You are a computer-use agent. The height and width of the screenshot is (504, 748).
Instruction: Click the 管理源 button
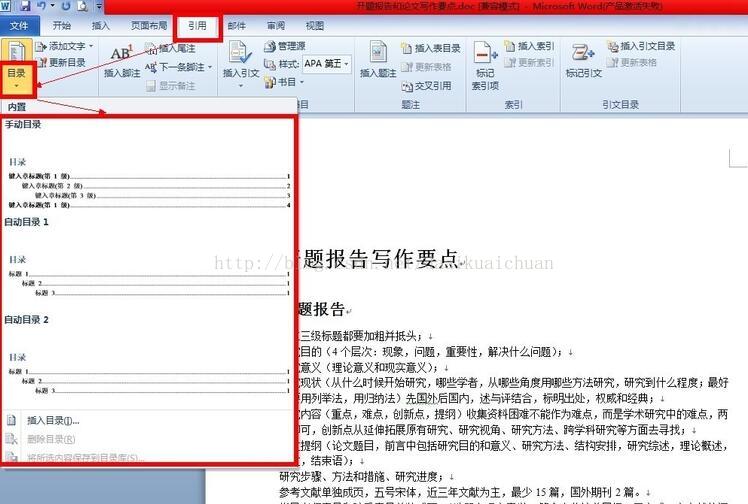point(285,46)
